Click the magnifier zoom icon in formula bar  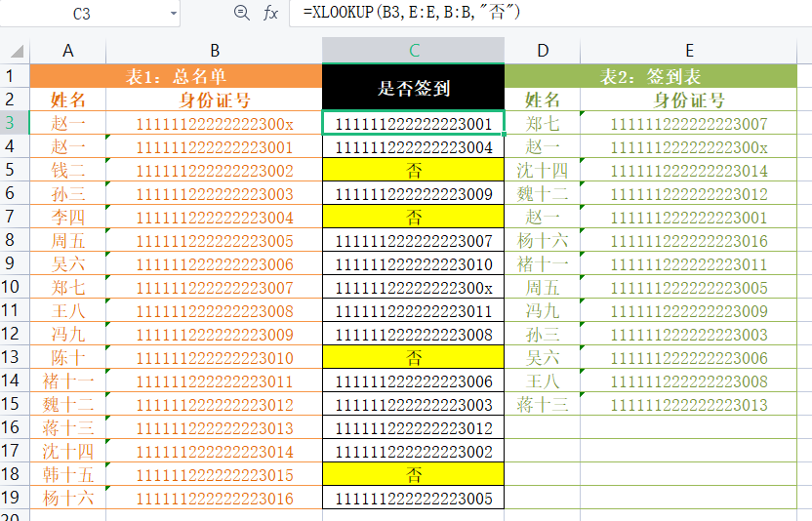(241, 13)
